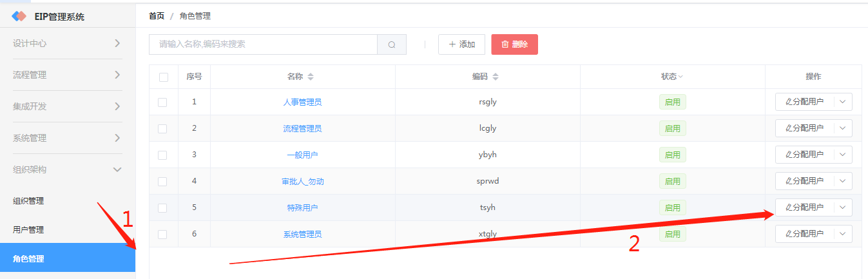This screenshot has height=279, width=868.
Task: Open the 人事管理员 role link
Action: [x=302, y=102]
